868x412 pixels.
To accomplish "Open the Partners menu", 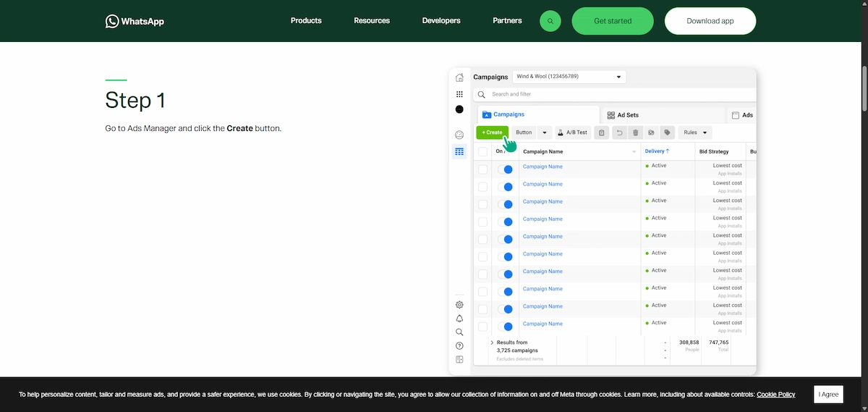I will pos(507,21).
